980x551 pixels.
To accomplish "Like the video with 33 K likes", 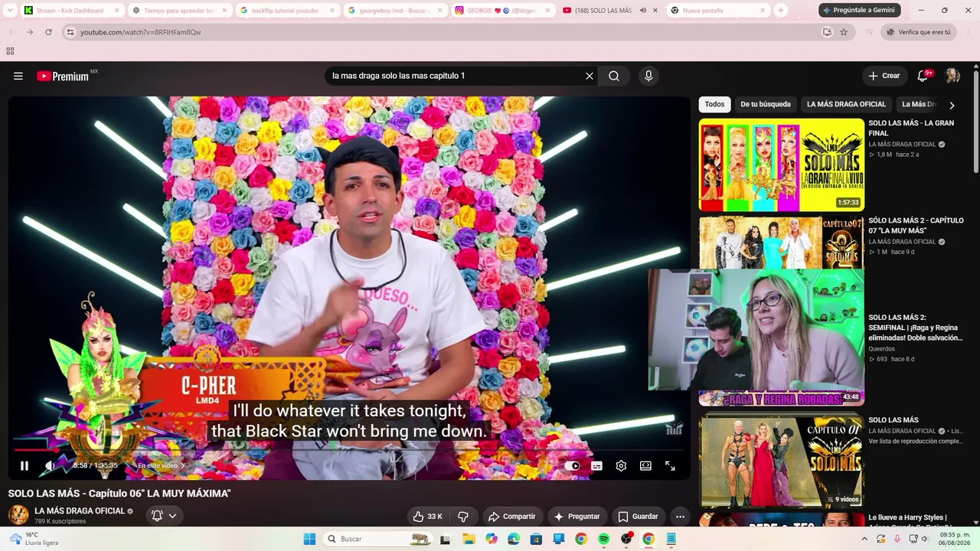I will (x=427, y=517).
